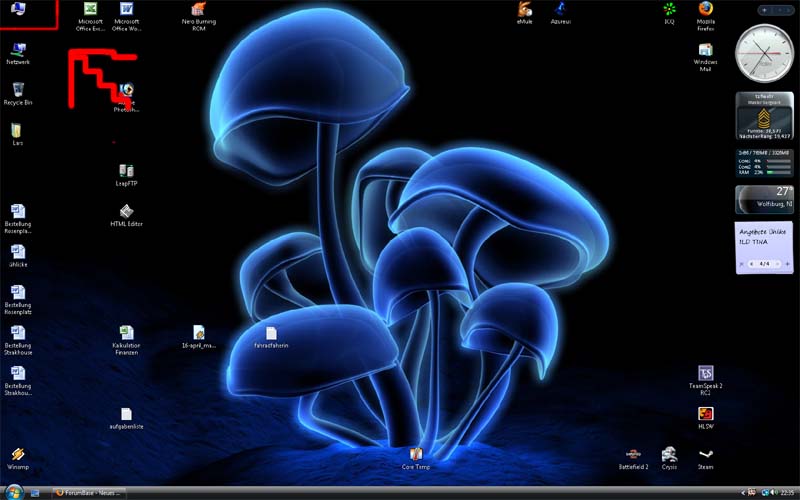The width and height of the screenshot is (800, 500).
Task: Open the Recycle Bin
Action: click(18, 94)
